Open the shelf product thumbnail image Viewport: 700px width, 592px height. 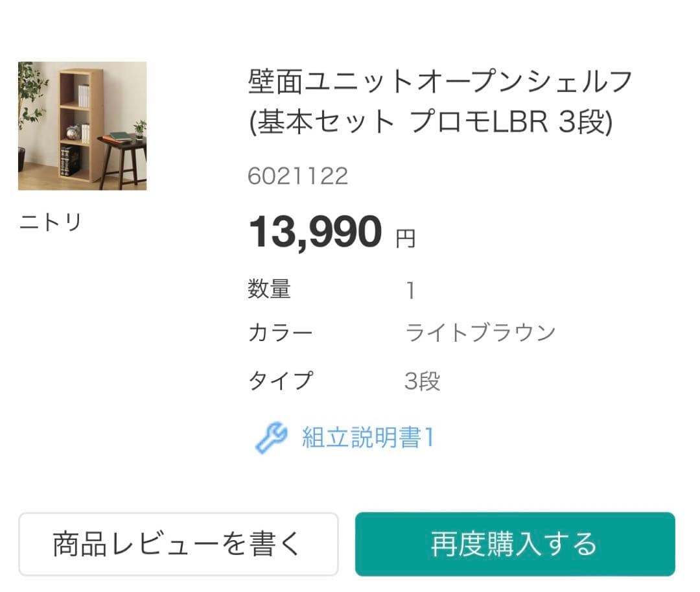pyautogui.click(x=82, y=126)
